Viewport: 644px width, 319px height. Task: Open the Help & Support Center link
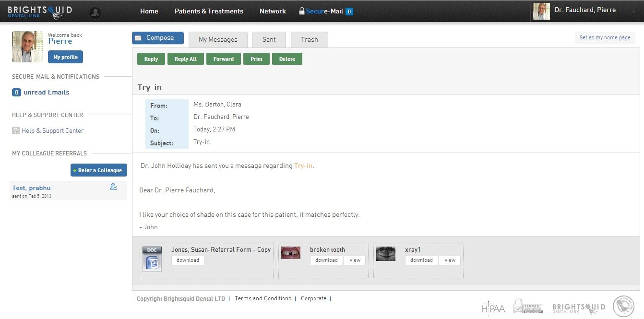click(53, 130)
